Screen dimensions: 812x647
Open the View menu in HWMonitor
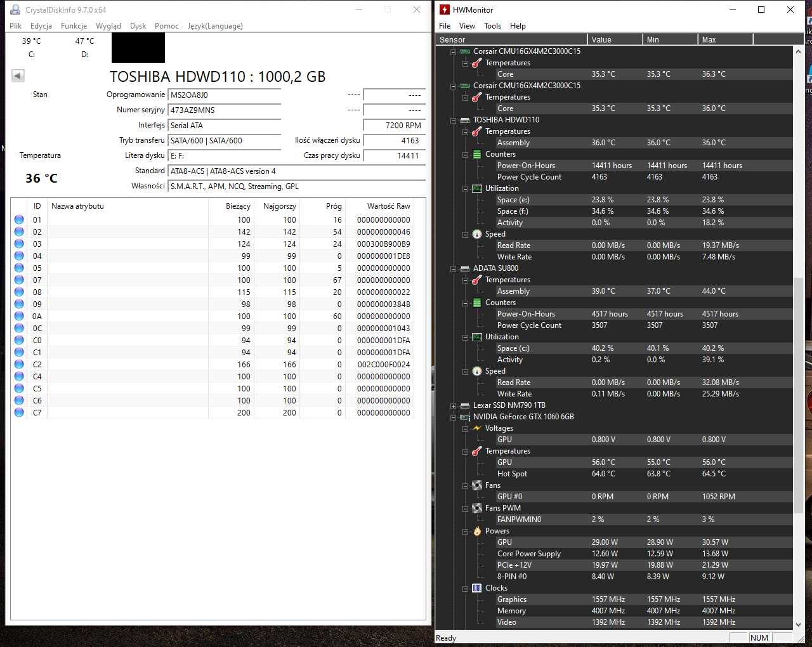[467, 26]
